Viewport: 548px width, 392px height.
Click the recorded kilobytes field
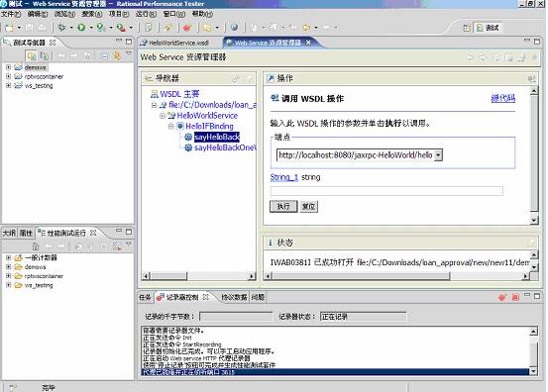[x=236, y=317]
